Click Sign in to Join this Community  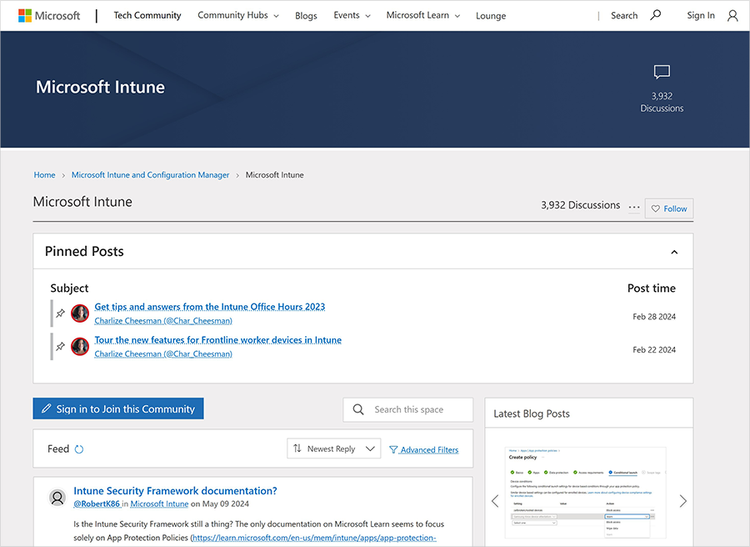118,409
